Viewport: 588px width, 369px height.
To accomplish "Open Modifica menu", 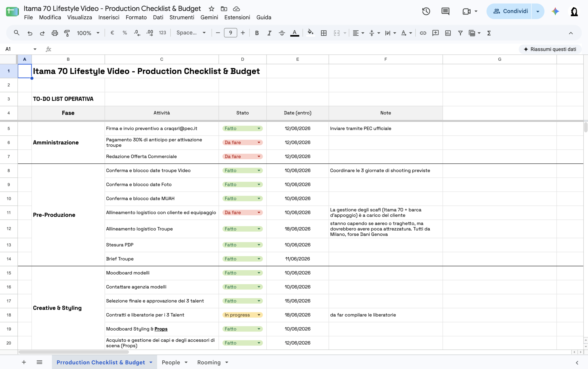I will coord(50,17).
